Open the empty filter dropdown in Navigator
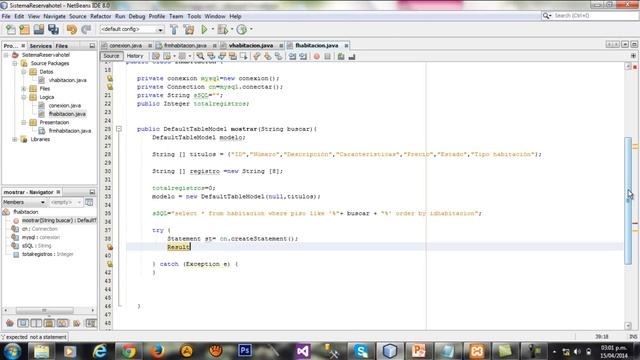 (x=65, y=202)
